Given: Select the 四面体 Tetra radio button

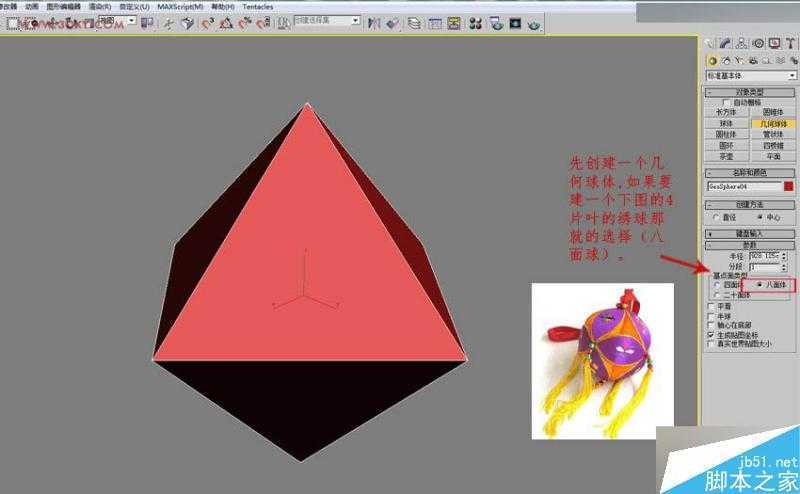Looking at the screenshot, I should click(717, 285).
